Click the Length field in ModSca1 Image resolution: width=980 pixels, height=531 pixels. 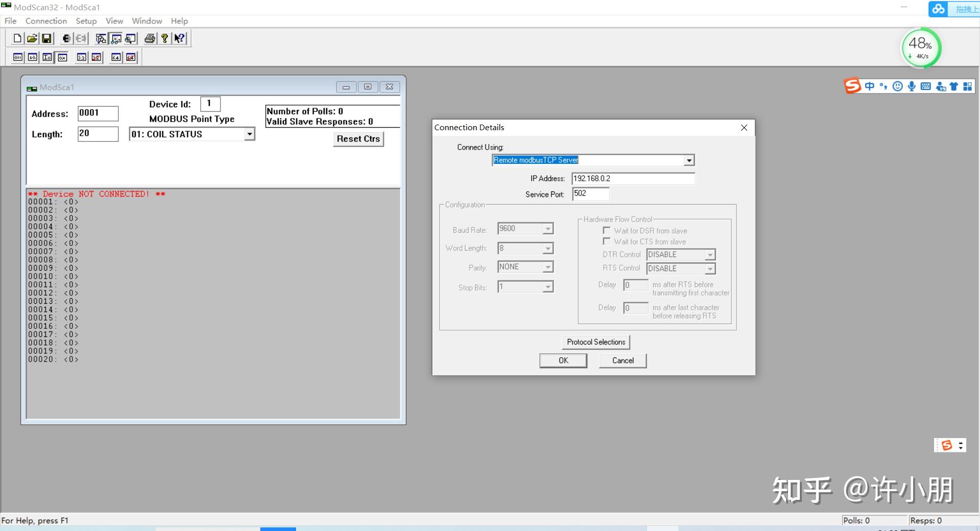click(98, 134)
